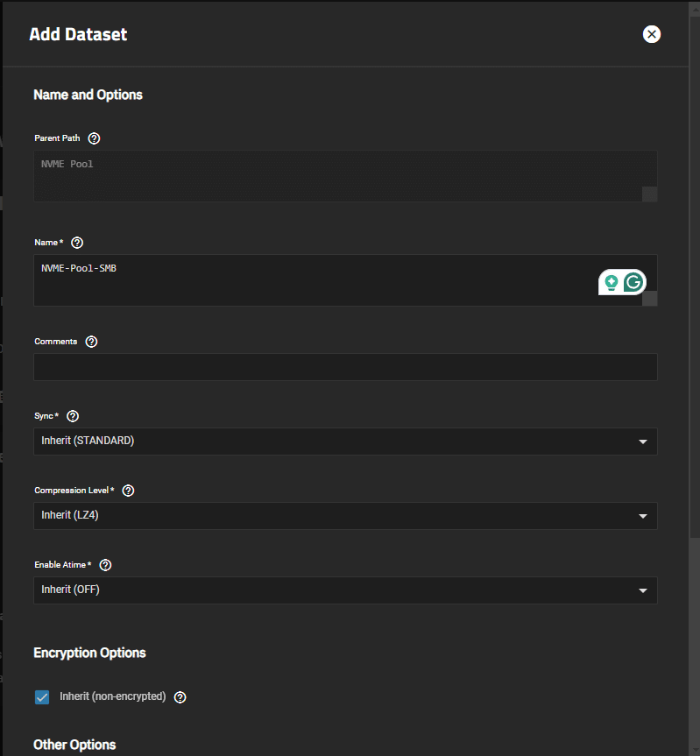Click the Grammarly G icon in Name field
This screenshot has height=756, width=700.
coord(633,282)
